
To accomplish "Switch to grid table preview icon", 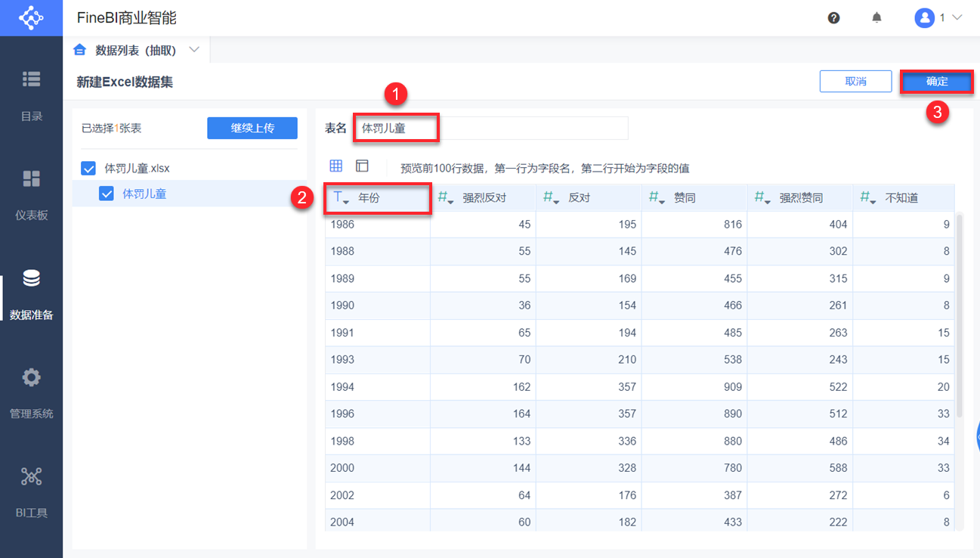I will click(336, 166).
